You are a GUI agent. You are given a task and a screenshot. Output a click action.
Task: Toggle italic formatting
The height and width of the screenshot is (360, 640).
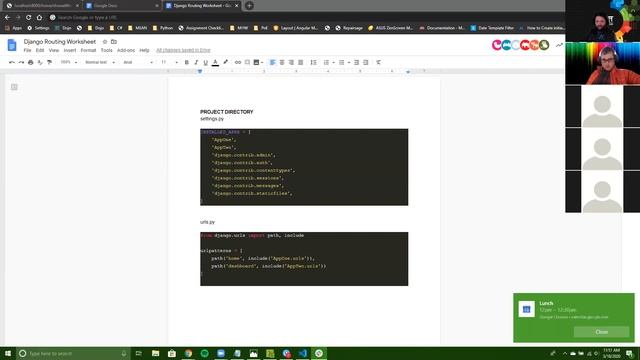[x=196, y=62]
